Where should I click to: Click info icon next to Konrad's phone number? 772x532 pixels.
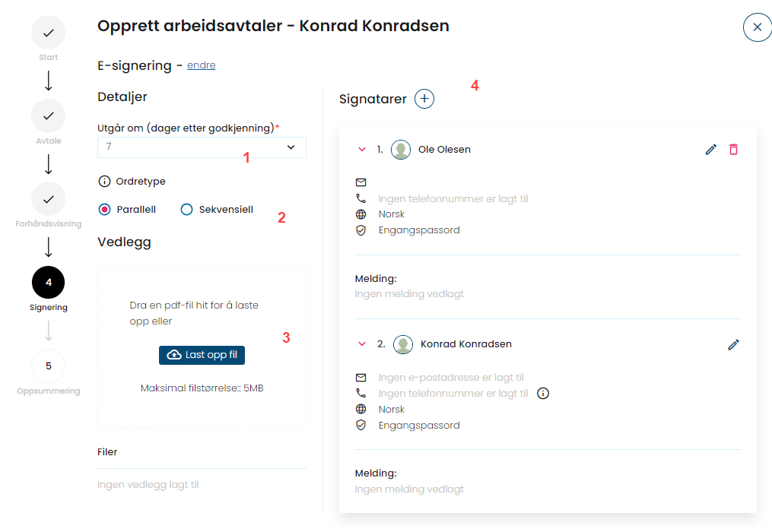pos(542,393)
